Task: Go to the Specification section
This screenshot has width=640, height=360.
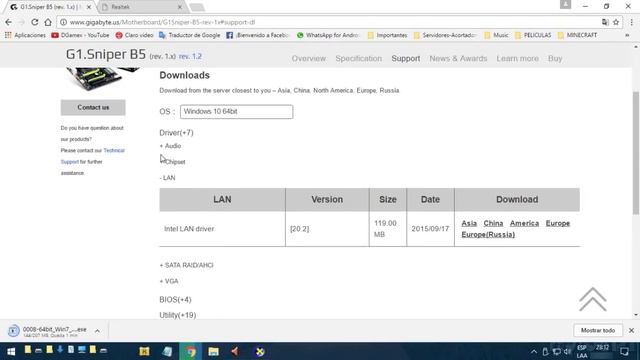Action: pos(358,58)
